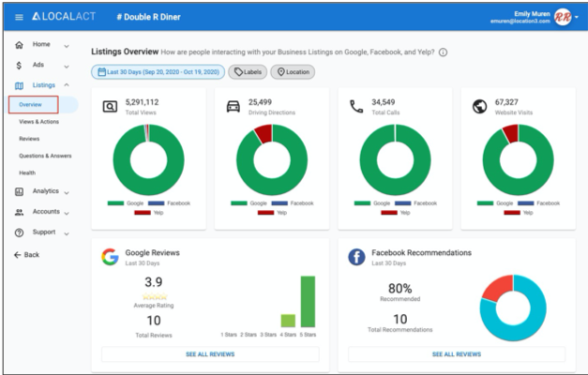The width and height of the screenshot is (588, 375).
Task: Open Health submenu item
Action: 27,172
